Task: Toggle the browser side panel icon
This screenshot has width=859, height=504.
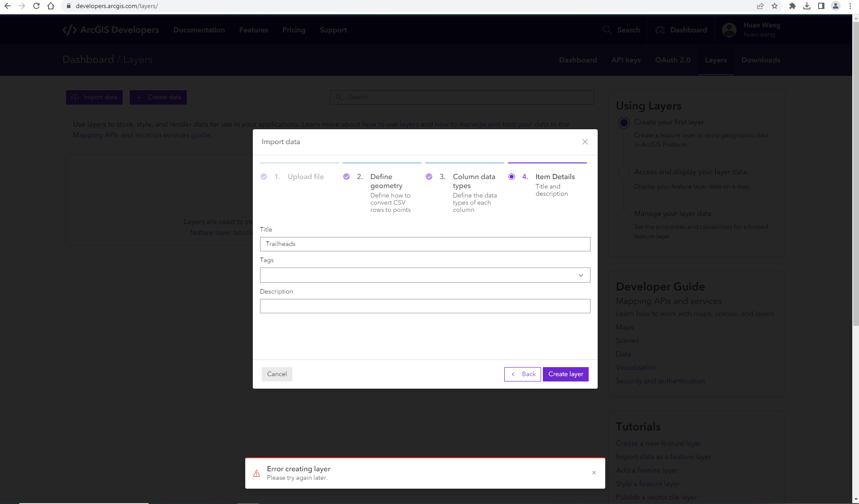Action: [821, 6]
